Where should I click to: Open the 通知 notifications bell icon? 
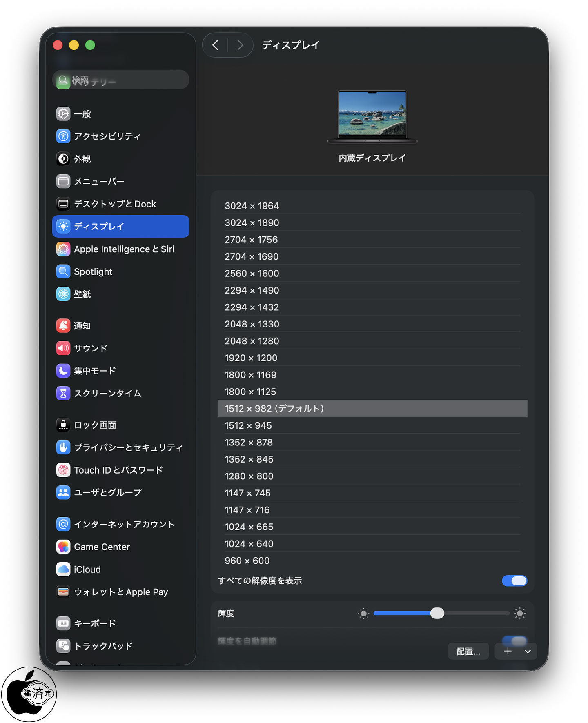63,325
